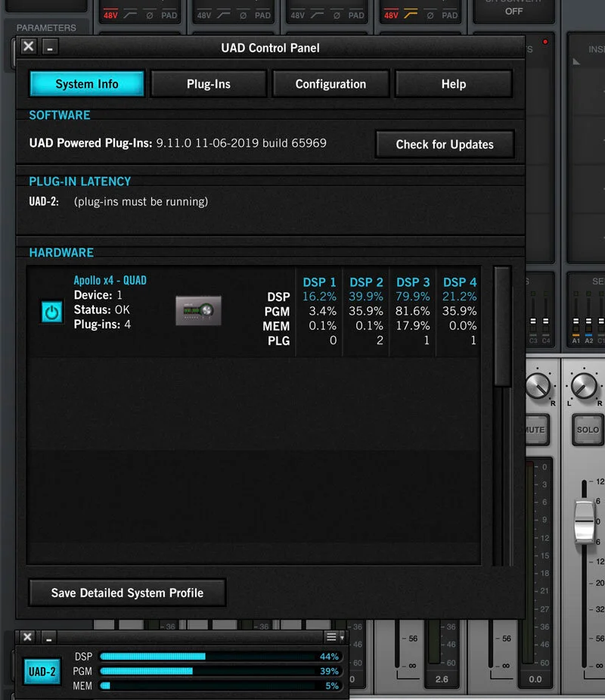Click the Console channel volume fader handle
605x700 pixels.
[x=585, y=521]
